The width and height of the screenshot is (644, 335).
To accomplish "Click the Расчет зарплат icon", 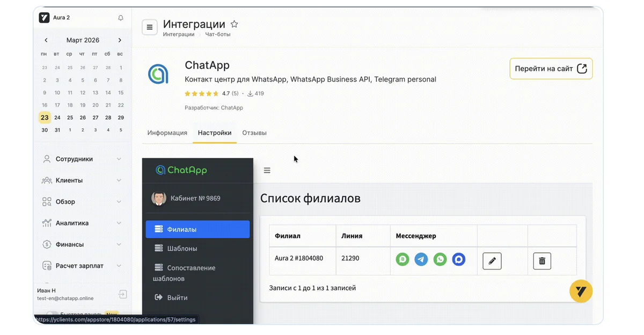I will [47, 266].
